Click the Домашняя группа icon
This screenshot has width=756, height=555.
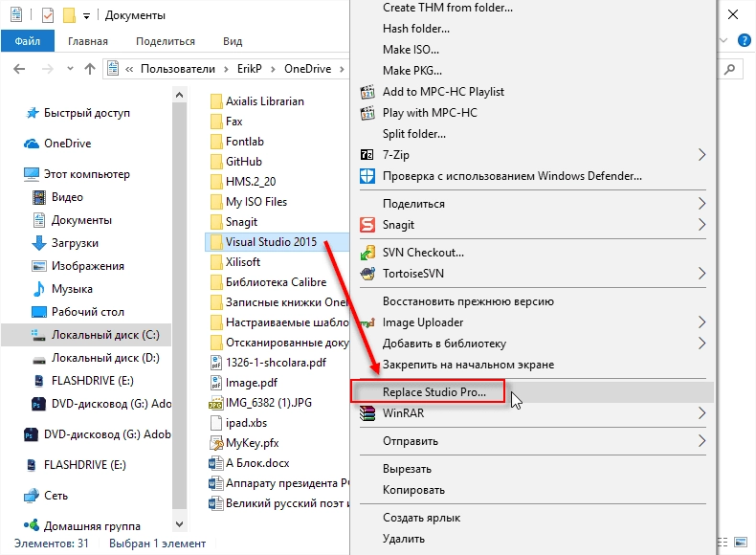(32, 525)
